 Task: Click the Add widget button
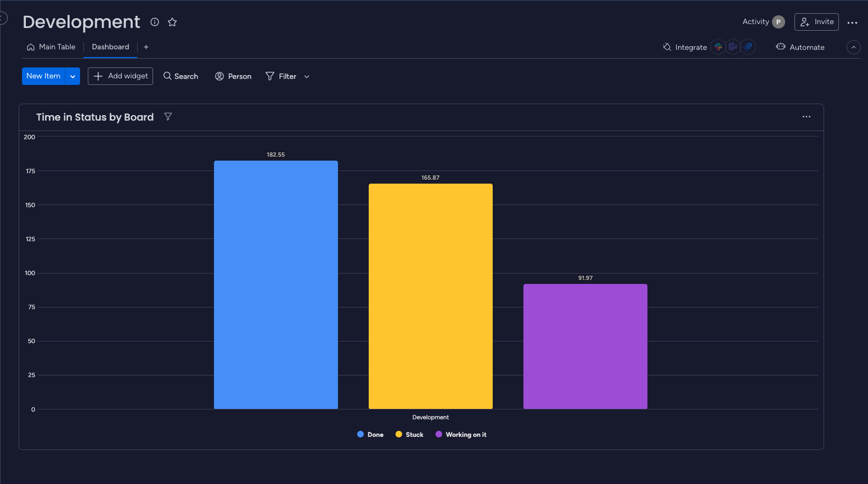(x=120, y=76)
